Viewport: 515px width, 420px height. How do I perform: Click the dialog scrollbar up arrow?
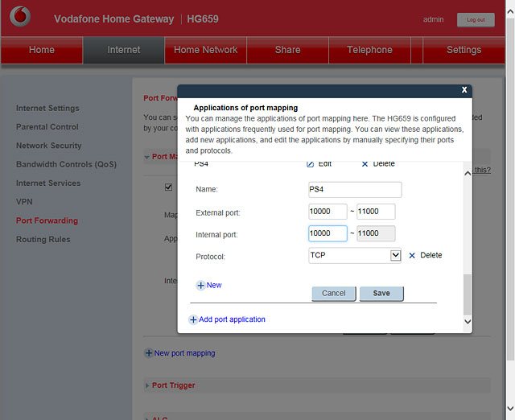tap(468, 174)
